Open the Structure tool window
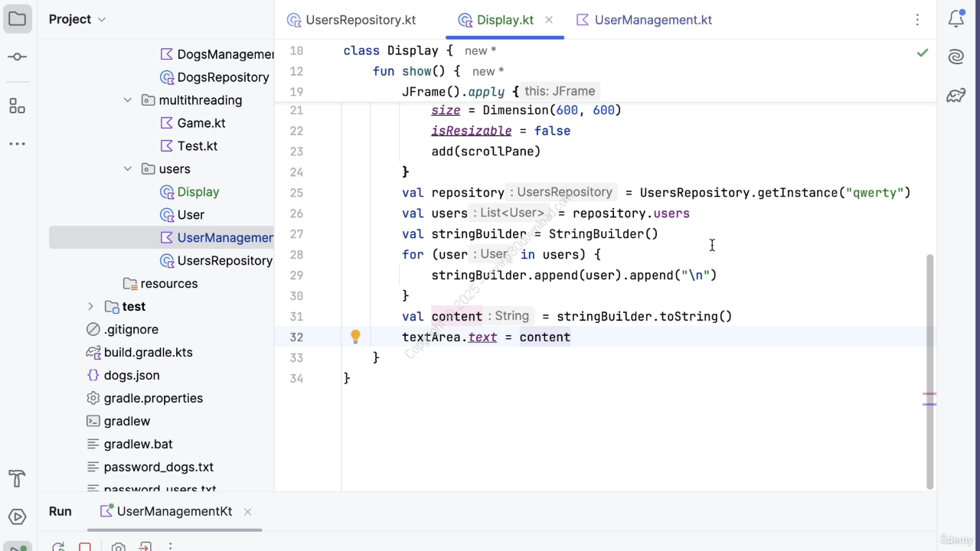980x551 pixels. click(17, 106)
